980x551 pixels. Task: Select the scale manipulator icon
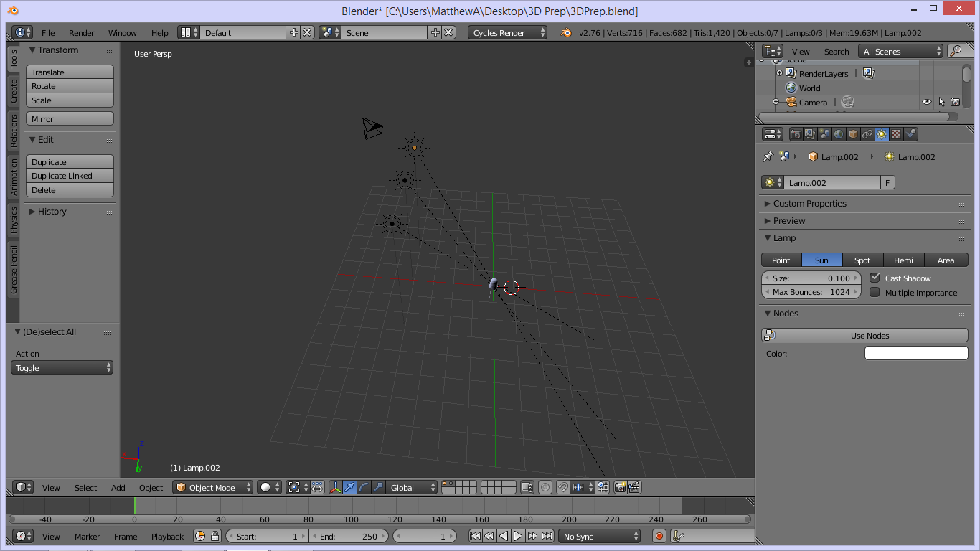tap(378, 487)
